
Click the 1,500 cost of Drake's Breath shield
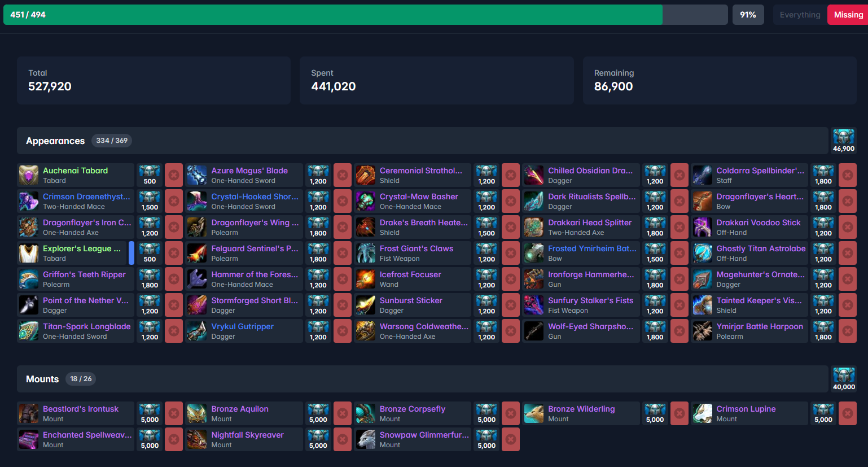(x=486, y=227)
